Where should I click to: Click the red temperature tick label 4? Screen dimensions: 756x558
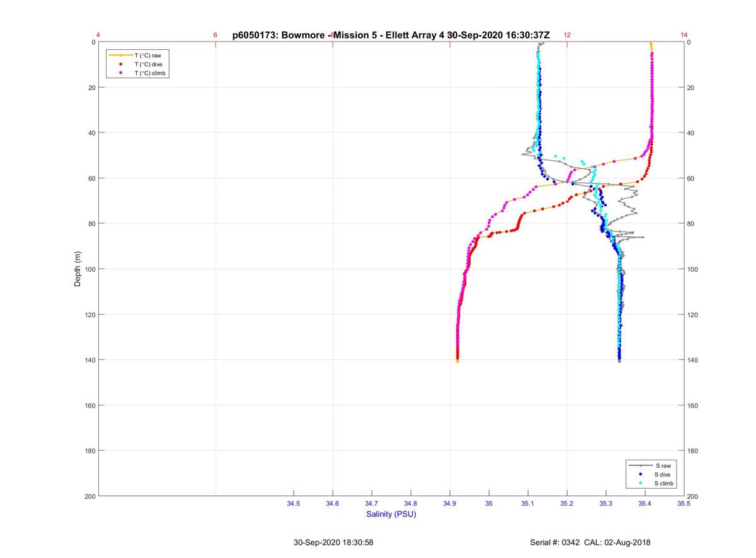coord(98,35)
